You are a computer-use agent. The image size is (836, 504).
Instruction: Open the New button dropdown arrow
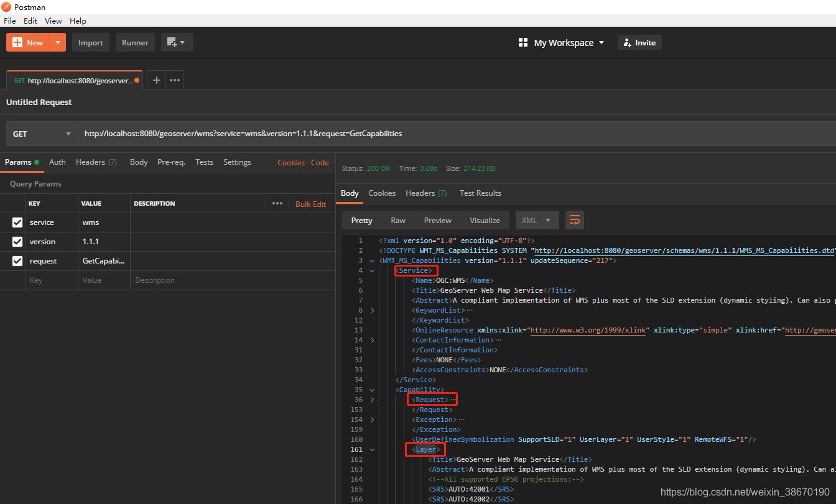58,43
